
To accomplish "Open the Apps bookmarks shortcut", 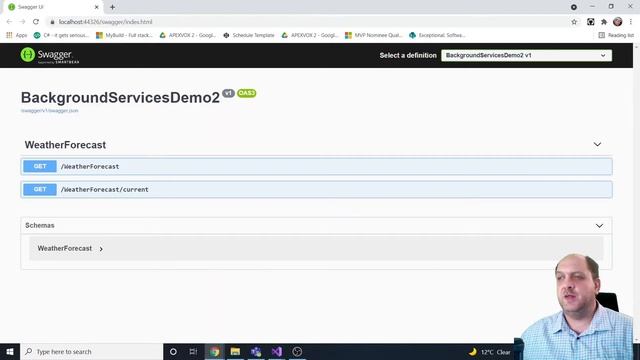I will point(16,36).
